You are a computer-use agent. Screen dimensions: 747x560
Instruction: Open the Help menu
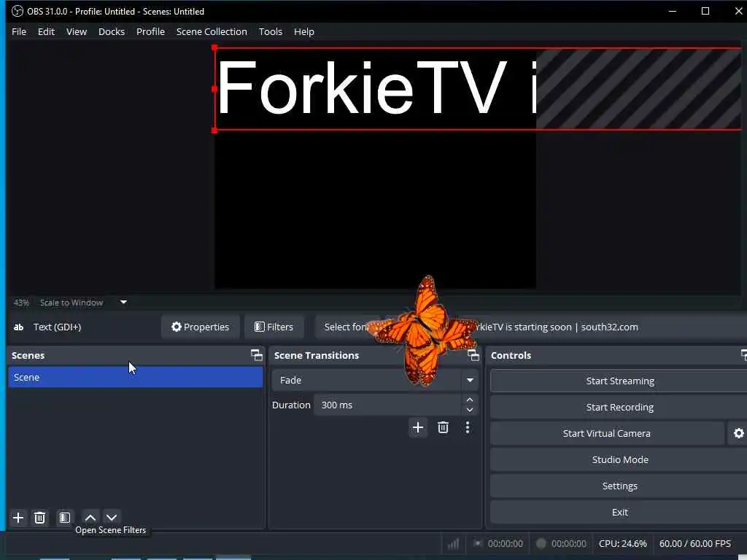[x=304, y=31]
